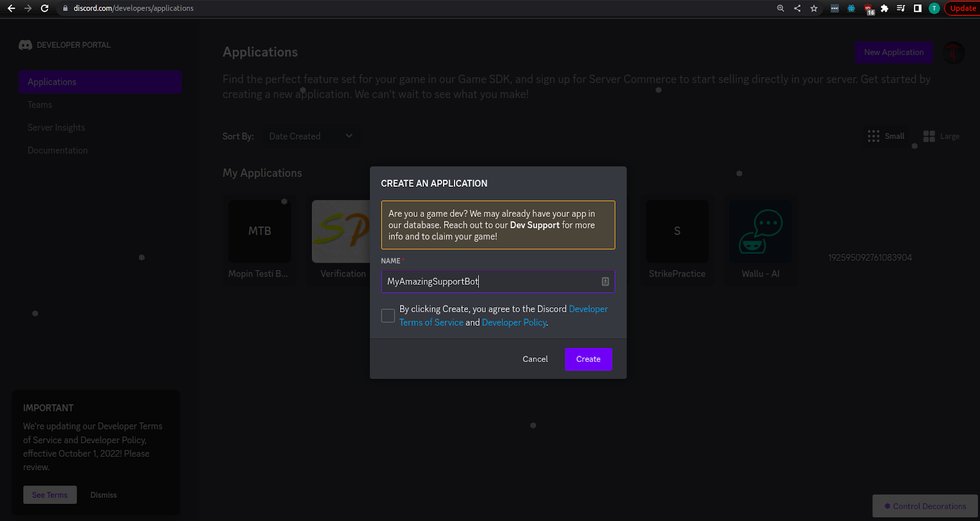
Task: Click the application NAME input field
Action: point(498,282)
